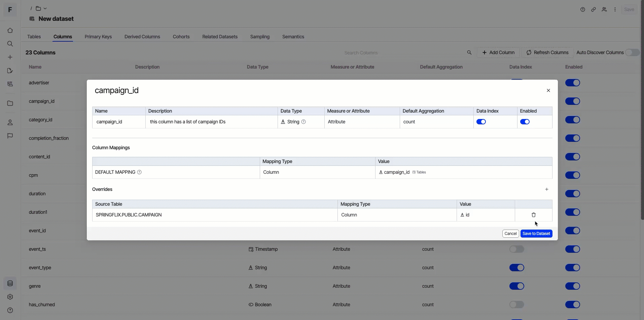Viewport: 644px width, 320px height.
Task: Switch to the Related Datasets tab
Action: pos(220,37)
